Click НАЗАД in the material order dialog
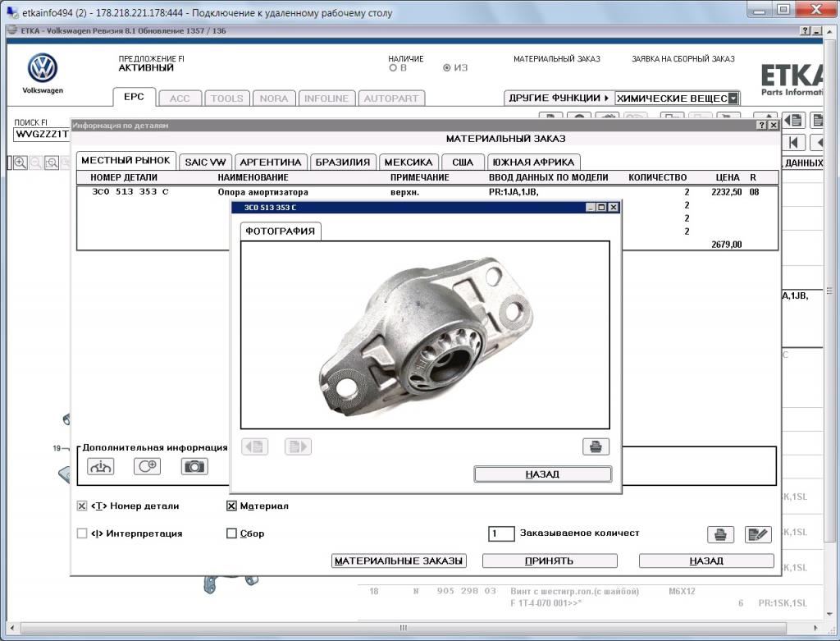The height and width of the screenshot is (641, 840). 706,561
